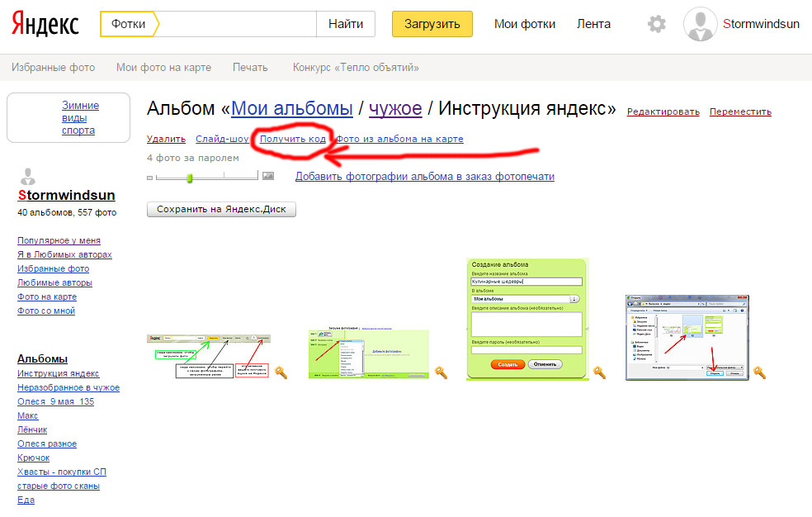812x517 pixels.
Task: Open 'Популярное у меня' sidebar link
Action: (59, 240)
